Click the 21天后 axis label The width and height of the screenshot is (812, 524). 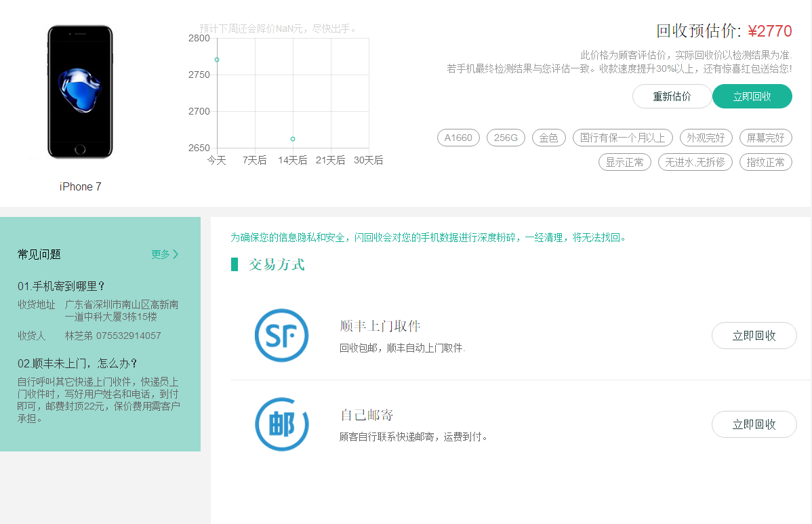tap(330, 161)
